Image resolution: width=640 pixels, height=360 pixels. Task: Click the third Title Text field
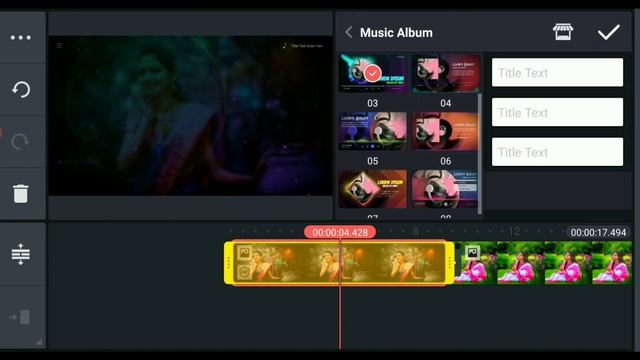pyautogui.click(x=557, y=151)
